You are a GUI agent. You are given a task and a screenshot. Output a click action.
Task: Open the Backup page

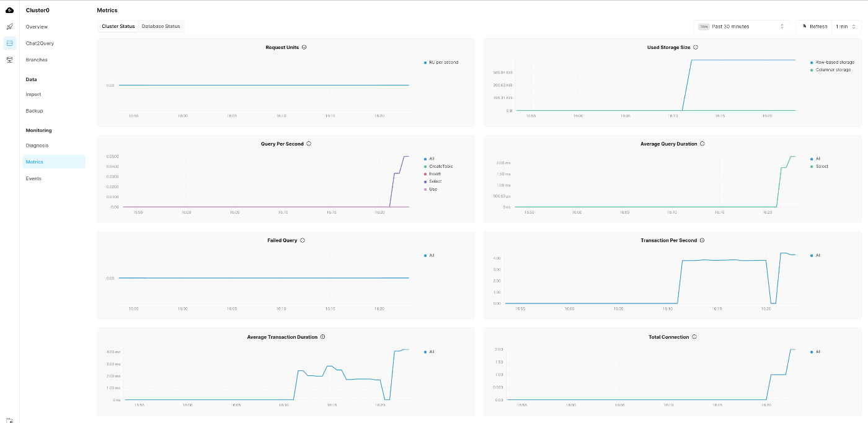tap(54, 111)
